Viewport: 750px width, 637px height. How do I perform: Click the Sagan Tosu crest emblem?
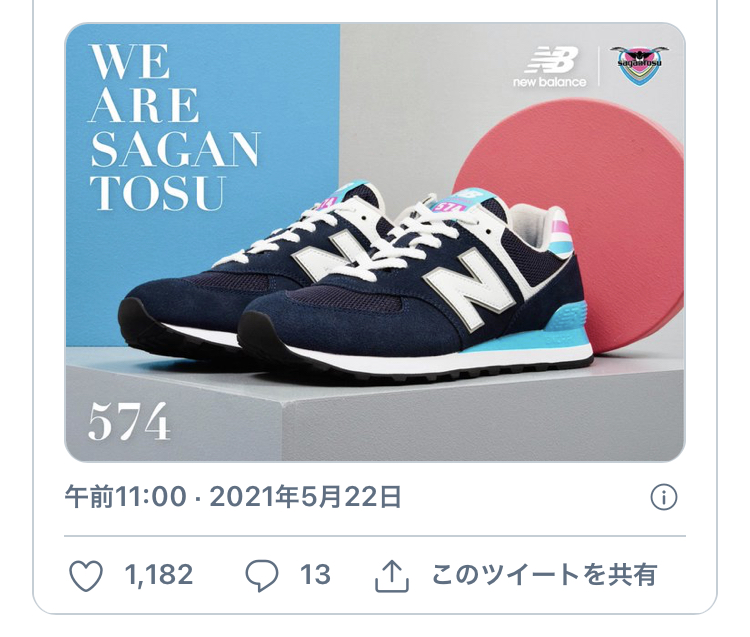point(640,65)
